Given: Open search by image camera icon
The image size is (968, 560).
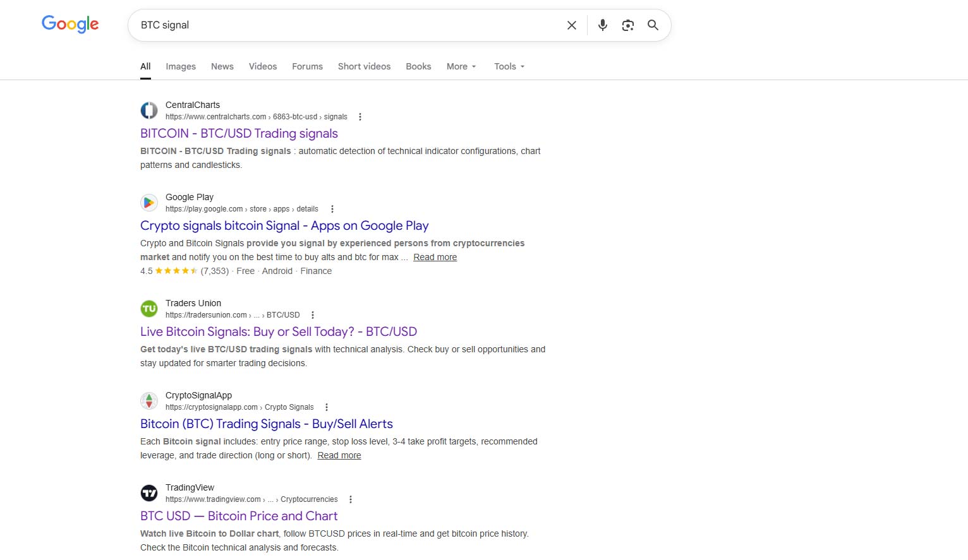Looking at the screenshot, I should [628, 25].
